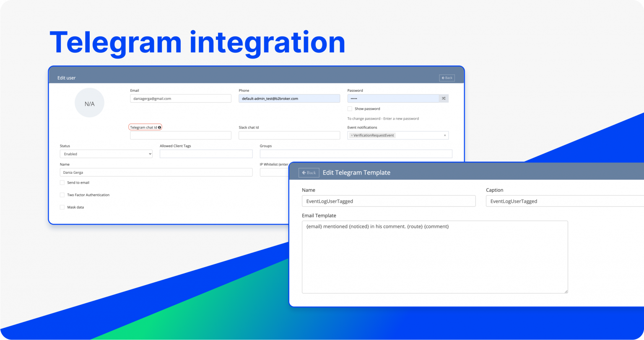Check the Send to email option

point(62,183)
